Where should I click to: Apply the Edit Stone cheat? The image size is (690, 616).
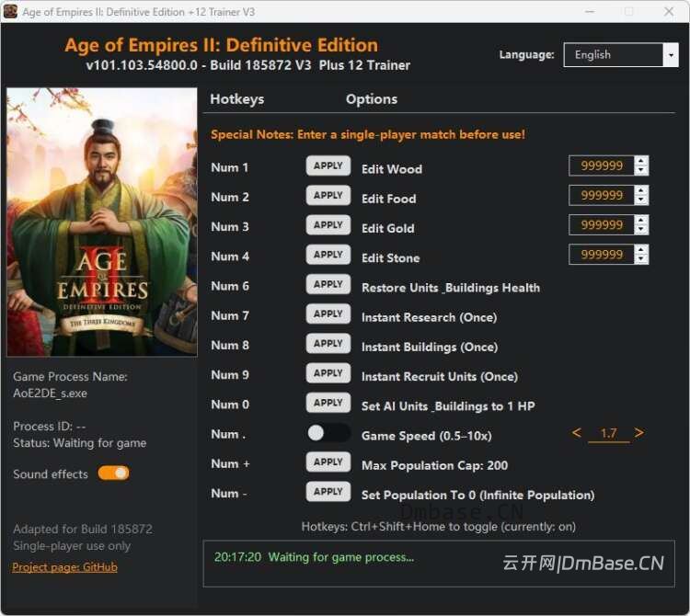click(x=328, y=255)
